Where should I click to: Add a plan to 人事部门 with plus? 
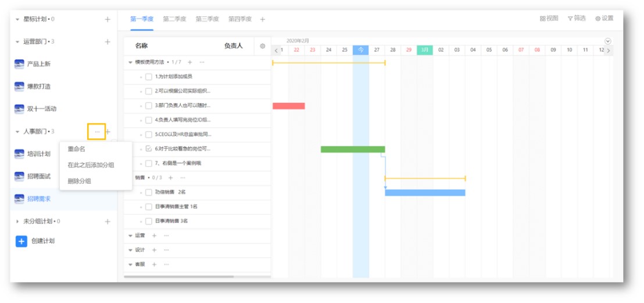click(108, 131)
